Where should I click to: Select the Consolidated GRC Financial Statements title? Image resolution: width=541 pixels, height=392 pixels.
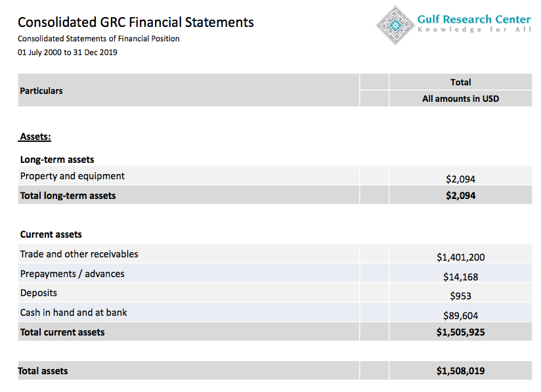136,22
